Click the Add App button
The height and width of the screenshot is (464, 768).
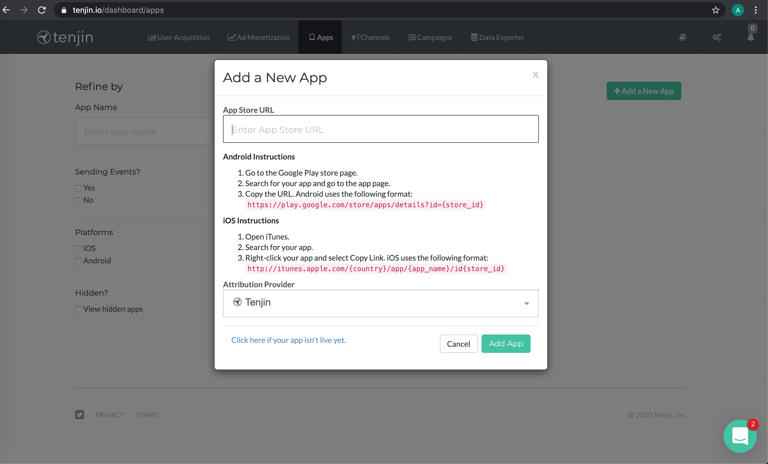tap(505, 343)
